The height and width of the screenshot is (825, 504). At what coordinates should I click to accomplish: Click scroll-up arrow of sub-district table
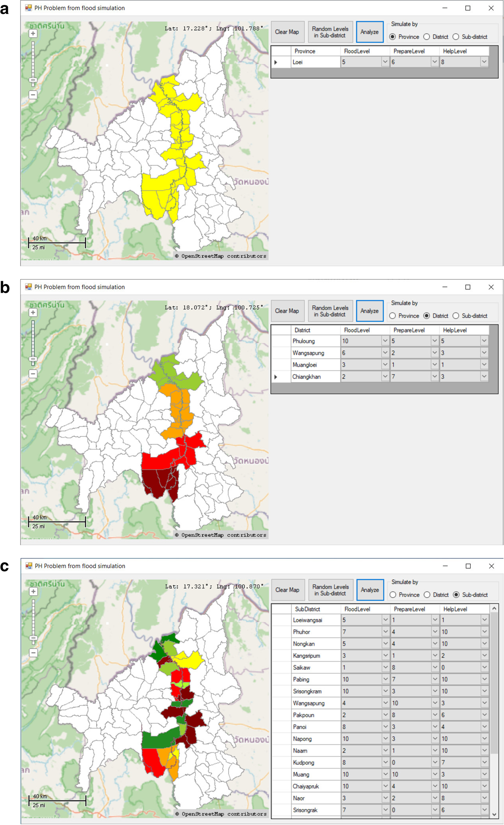[494, 608]
